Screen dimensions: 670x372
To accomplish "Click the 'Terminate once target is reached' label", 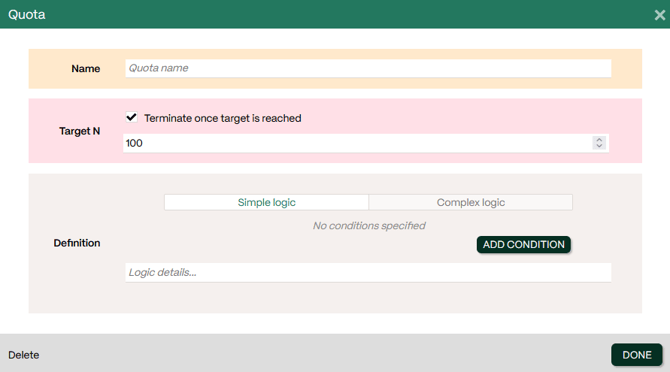I will coord(223,118).
